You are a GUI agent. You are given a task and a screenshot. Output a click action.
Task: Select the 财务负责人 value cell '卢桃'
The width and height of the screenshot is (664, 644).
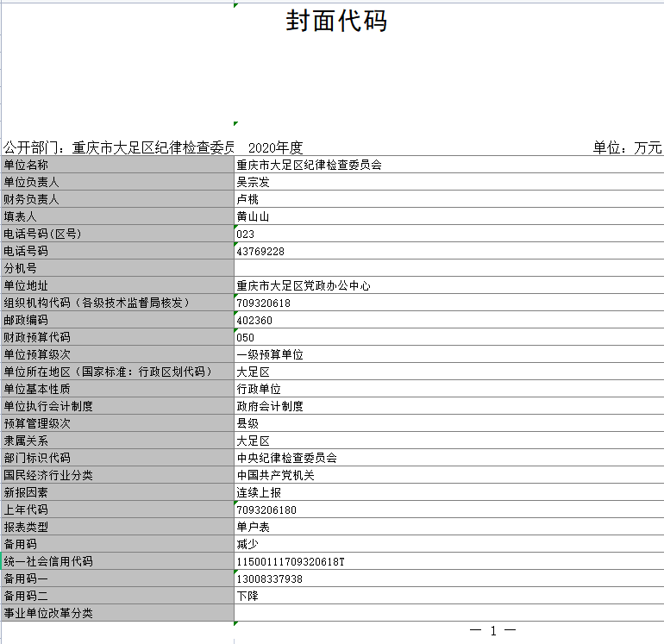(248, 199)
